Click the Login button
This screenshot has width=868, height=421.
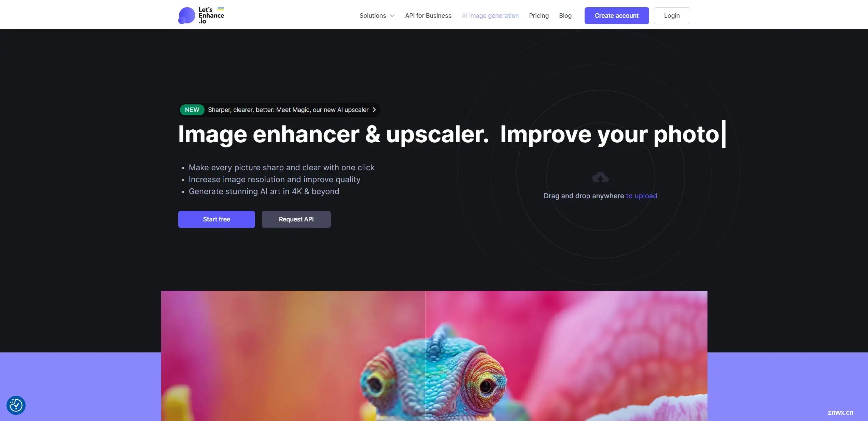click(x=671, y=15)
